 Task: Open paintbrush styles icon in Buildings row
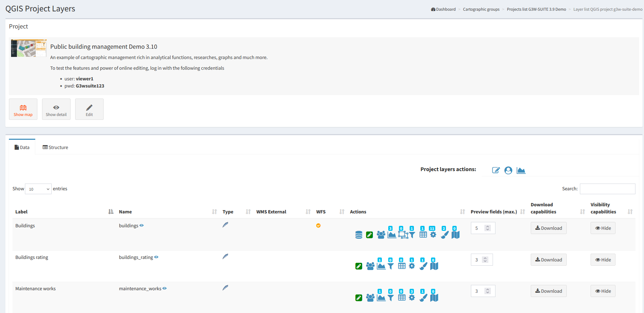(x=445, y=235)
